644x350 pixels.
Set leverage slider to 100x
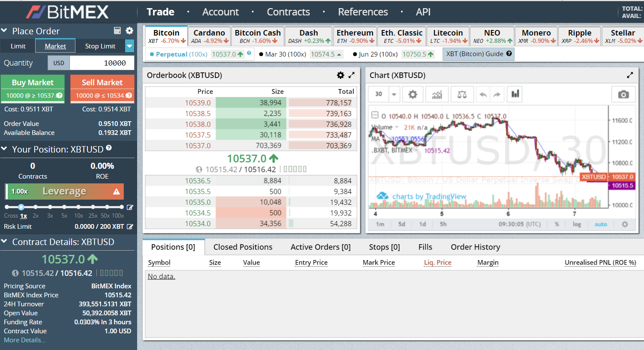[x=122, y=207]
